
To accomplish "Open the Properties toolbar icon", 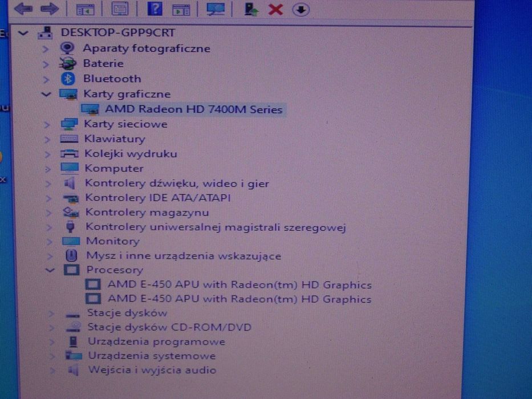I will click(x=120, y=9).
